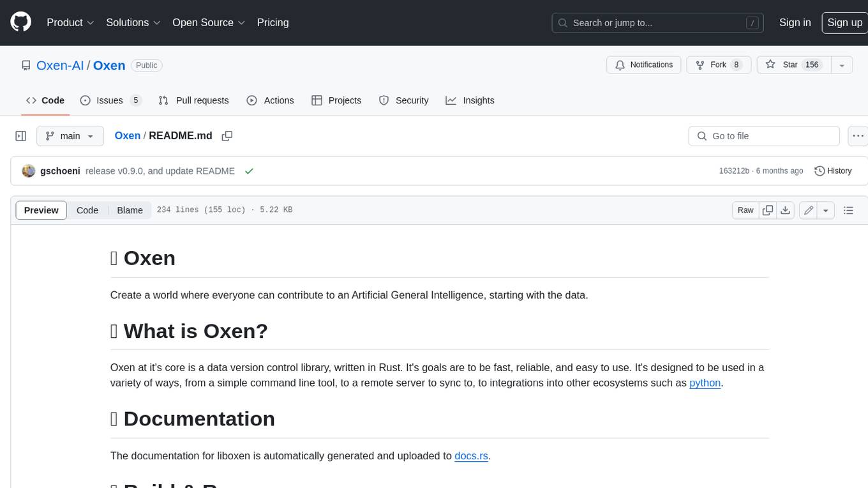Expand the Solutions menu
868x488 pixels.
(133, 22)
